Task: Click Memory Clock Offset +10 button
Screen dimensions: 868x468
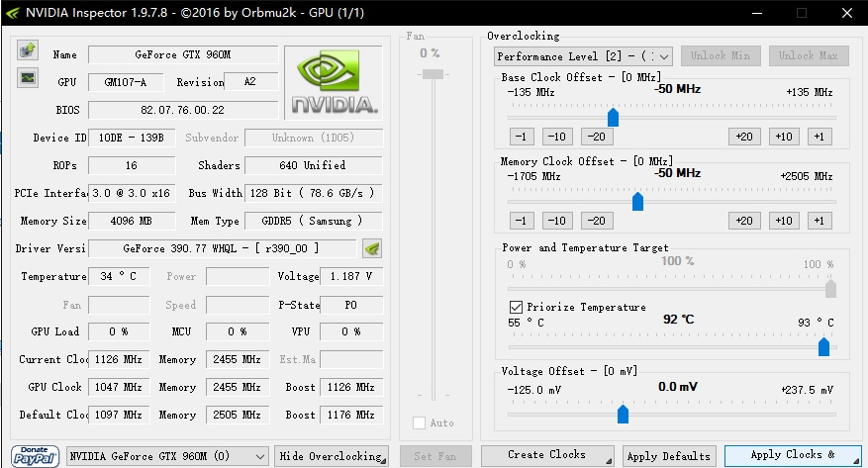Action: coord(784,221)
